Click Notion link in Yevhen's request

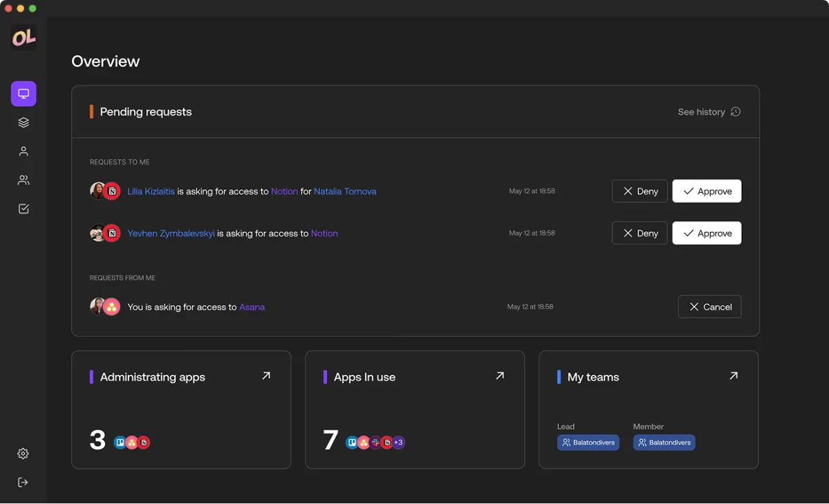tap(325, 233)
